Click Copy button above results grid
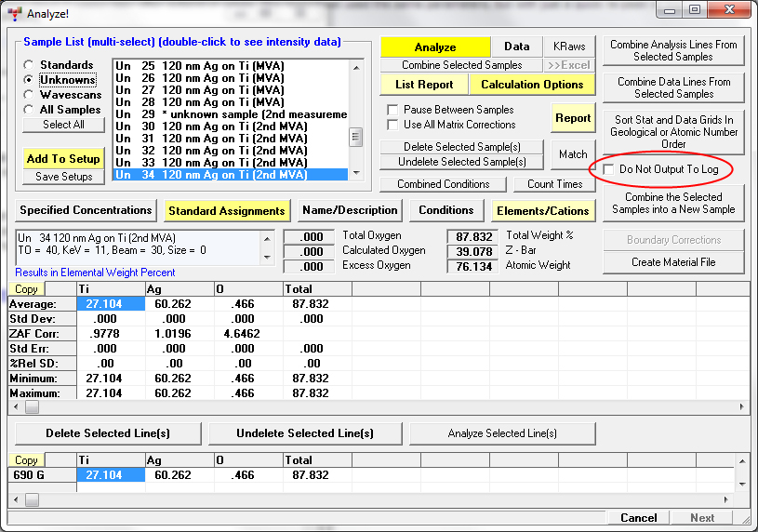758x532 pixels. (x=26, y=290)
